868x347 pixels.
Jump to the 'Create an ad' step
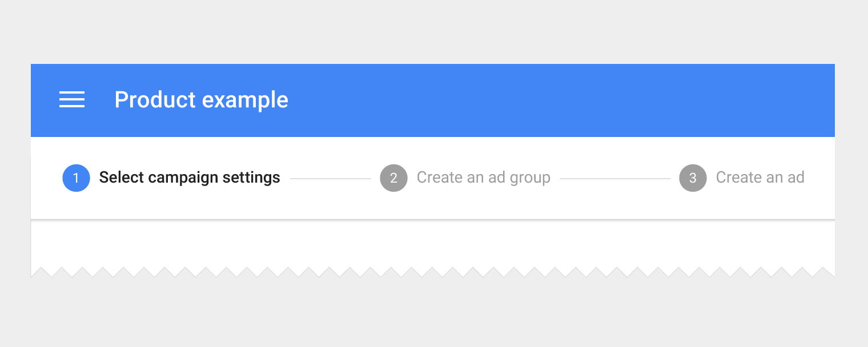coord(759,177)
